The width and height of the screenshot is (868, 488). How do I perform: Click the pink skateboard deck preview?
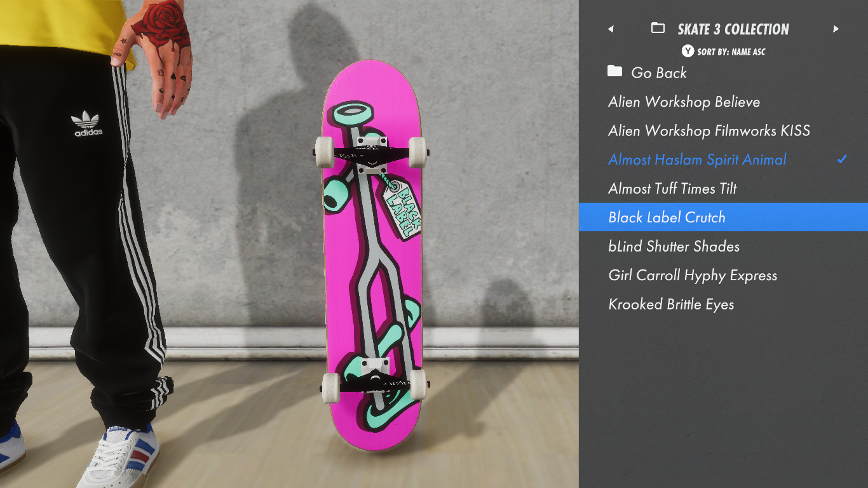(x=372, y=255)
